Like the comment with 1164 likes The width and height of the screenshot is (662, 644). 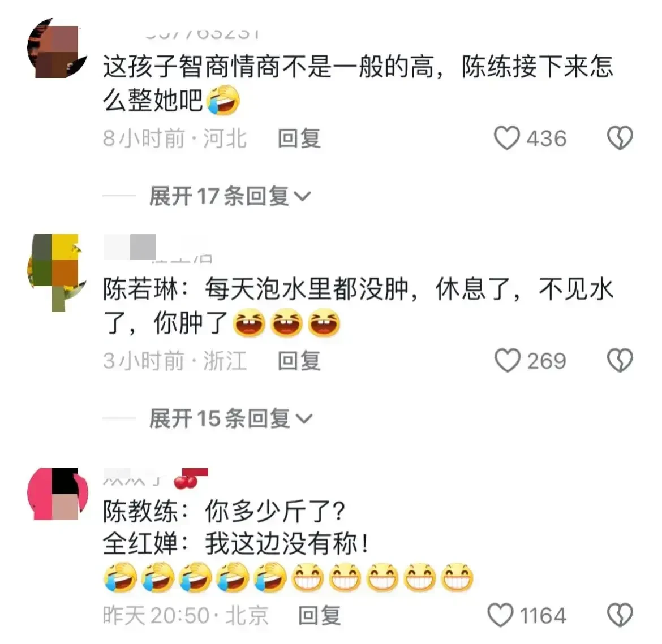coord(500,615)
